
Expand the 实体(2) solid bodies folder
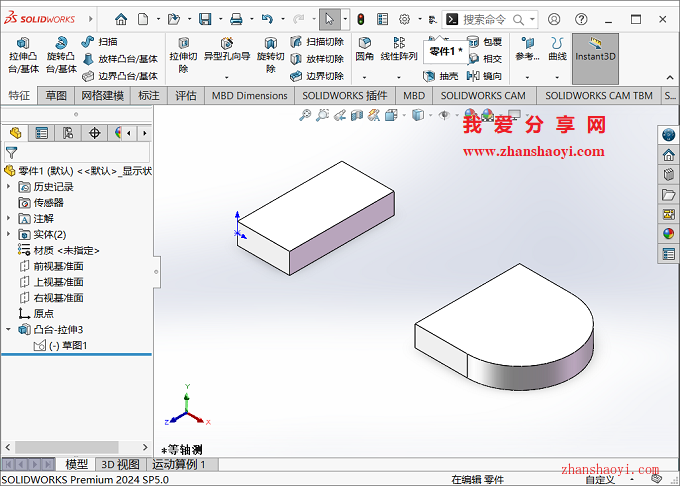coord(9,234)
